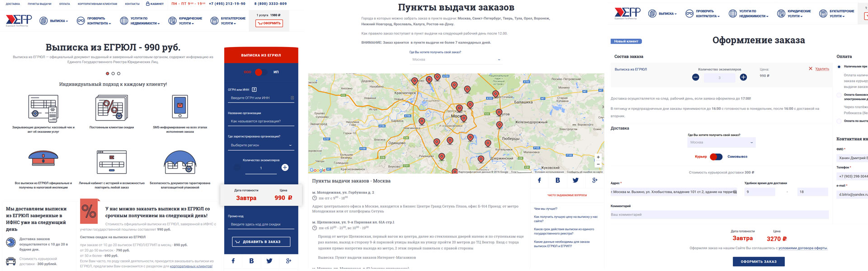Select the second carousel dot
The height and width of the screenshot is (271, 868).
click(x=113, y=73)
